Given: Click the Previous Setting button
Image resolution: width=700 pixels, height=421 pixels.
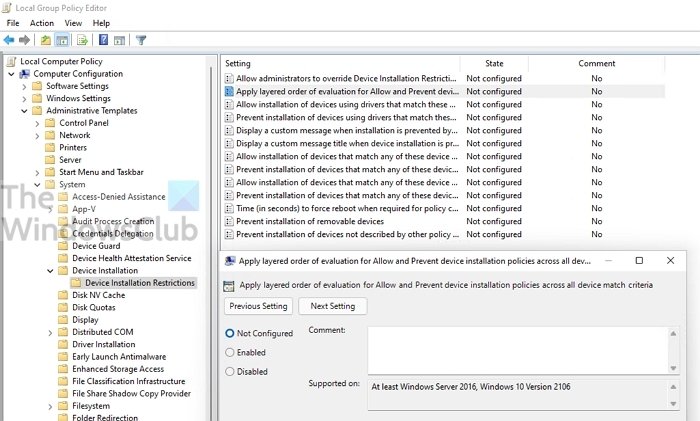Looking at the screenshot, I should (258, 306).
